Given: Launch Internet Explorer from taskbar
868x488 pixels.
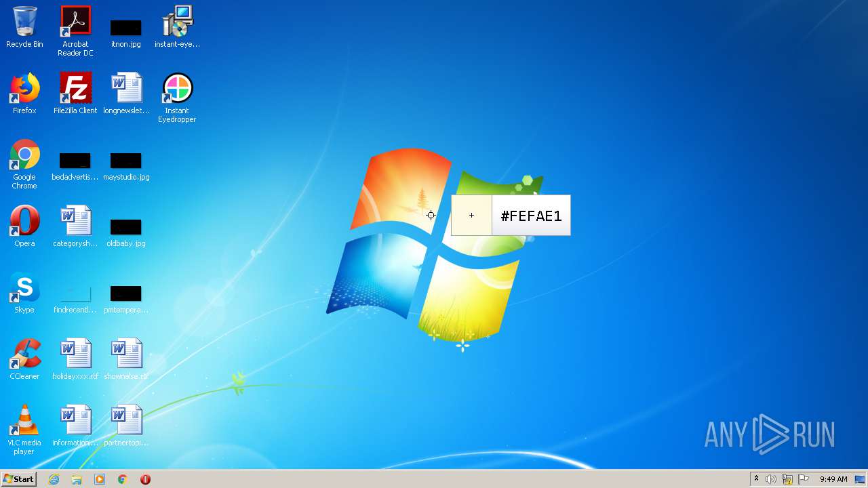Looking at the screenshot, I should 54,479.
